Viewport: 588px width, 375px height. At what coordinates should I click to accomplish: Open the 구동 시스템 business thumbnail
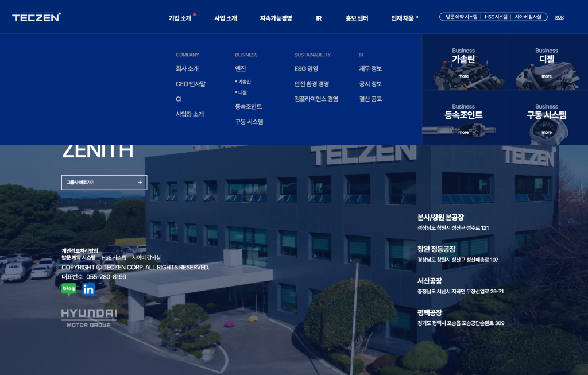[x=546, y=118]
